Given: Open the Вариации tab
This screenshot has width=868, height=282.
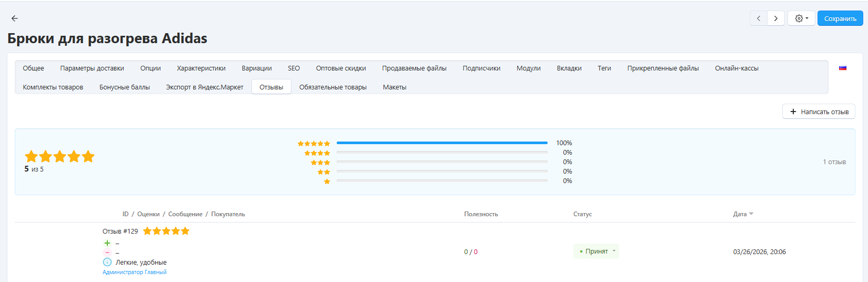Looking at the screenshot, I should click(x=257, y=68).
